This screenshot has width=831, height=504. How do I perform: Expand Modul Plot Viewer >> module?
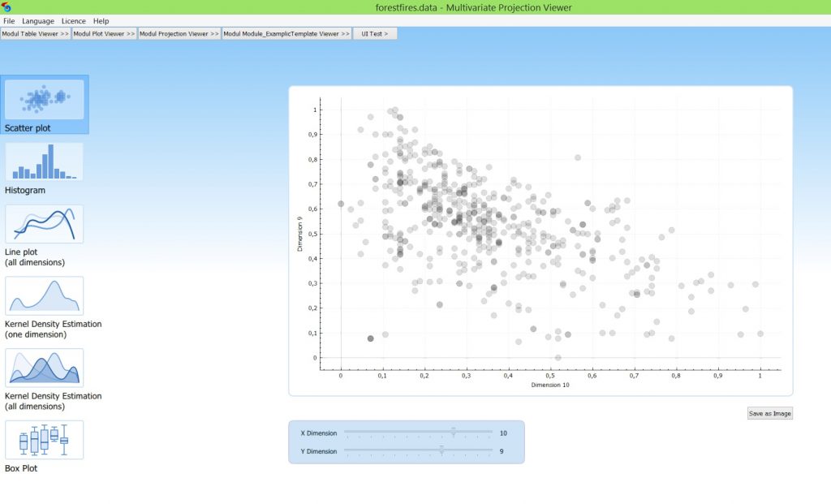click(x=104, y=34)
